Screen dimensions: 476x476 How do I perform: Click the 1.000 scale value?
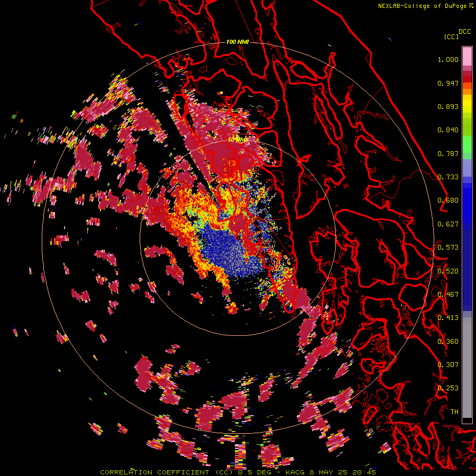pyautogui.click(x=448, y=59)
